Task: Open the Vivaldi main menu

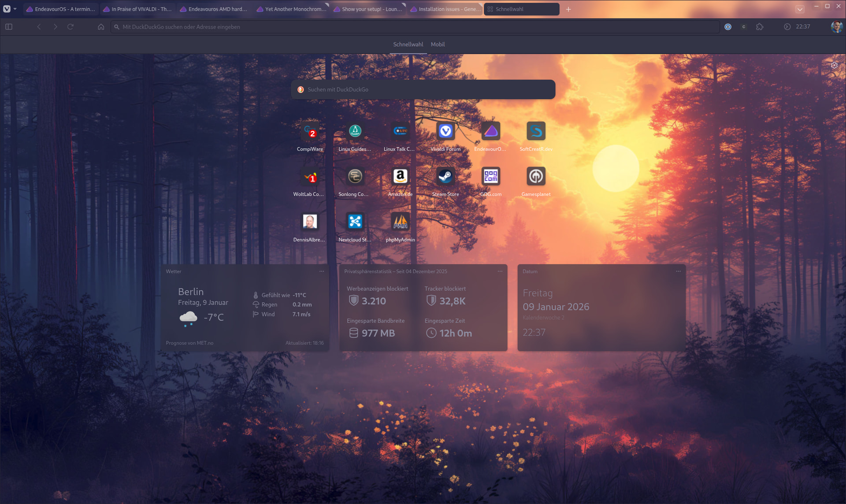Action: pyautogui.click(x=7, y=9)
